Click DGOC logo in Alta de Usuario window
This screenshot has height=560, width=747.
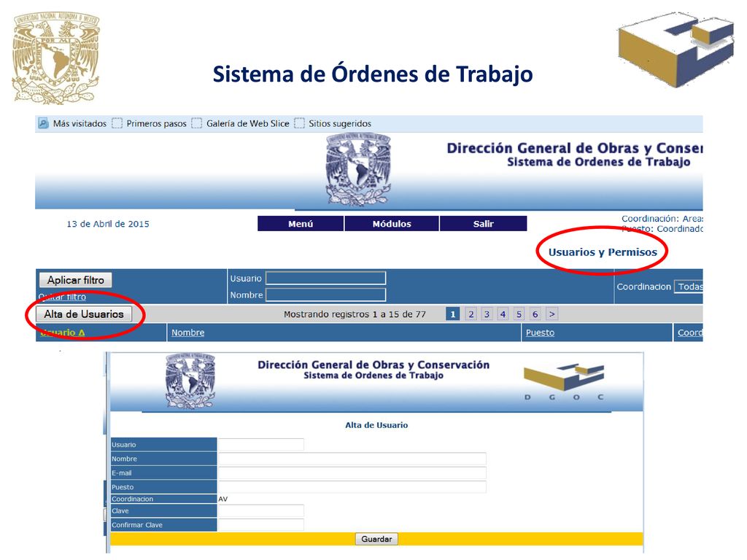(x=564, y=381)
